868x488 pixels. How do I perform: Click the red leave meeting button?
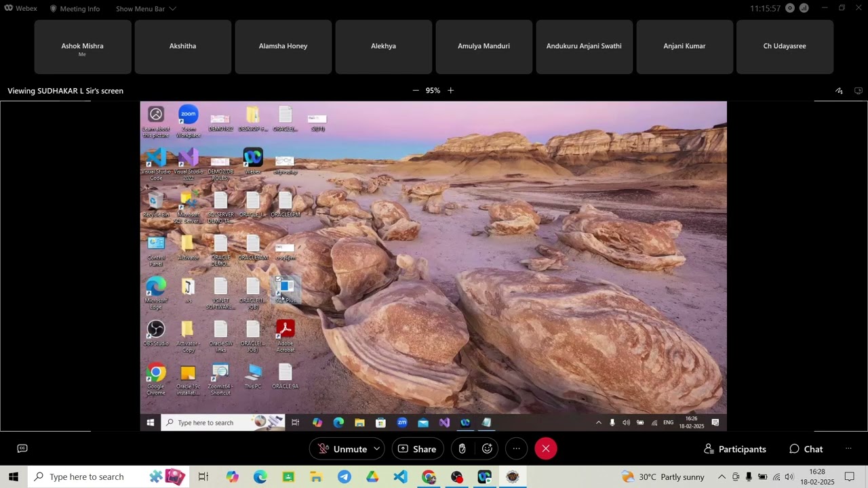546,449
